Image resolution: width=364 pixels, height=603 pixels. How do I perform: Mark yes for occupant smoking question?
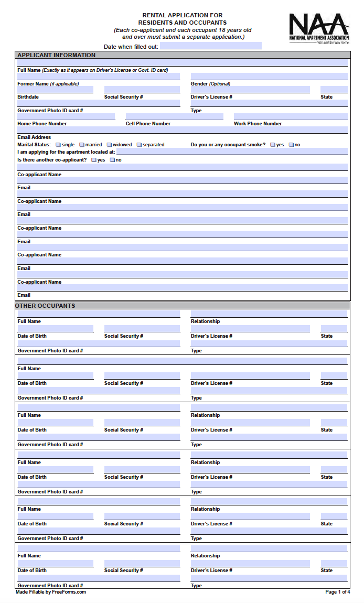pos(273,145)
